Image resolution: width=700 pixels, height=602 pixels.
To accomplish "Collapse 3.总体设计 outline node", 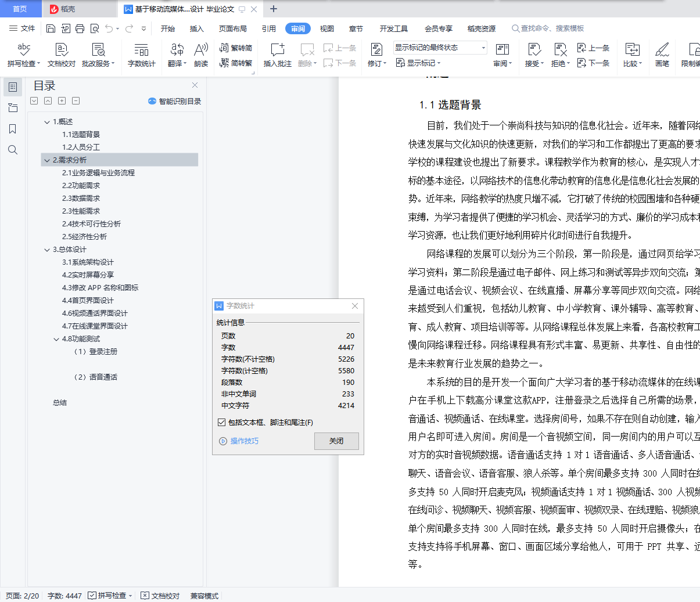I will point(47,250).
